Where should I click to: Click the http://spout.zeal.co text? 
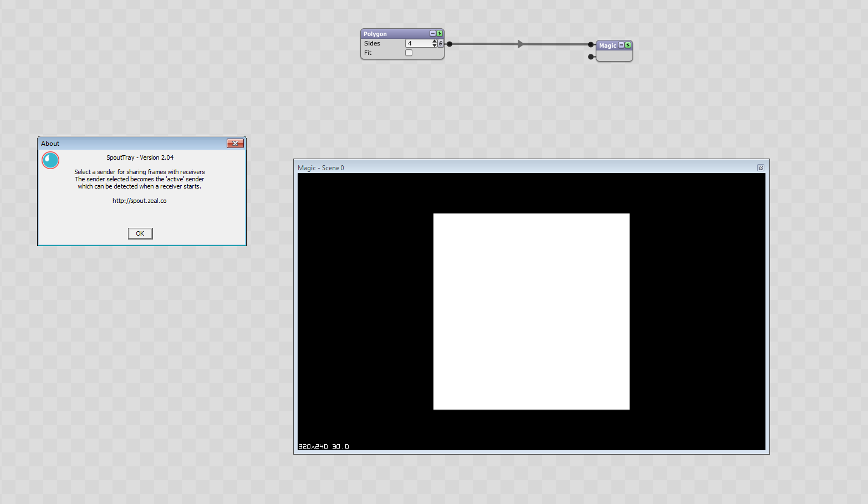pos(140,201)
